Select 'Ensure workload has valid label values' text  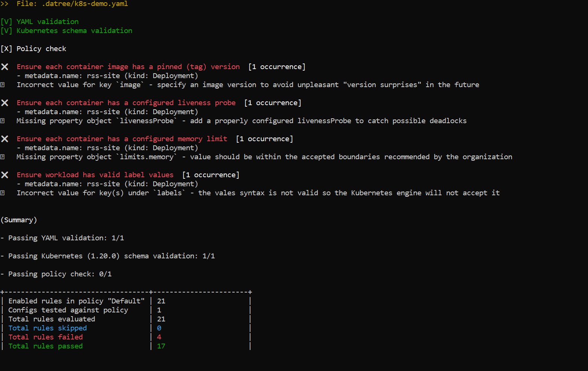(95, 175)
